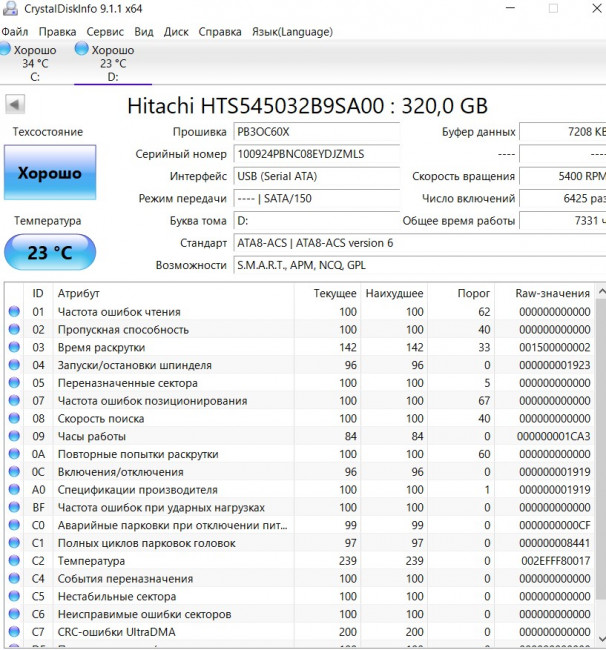Click the Общее время работы value 7331
The height and width of the screenshot is (650, 606).
[x=562, y=221]
